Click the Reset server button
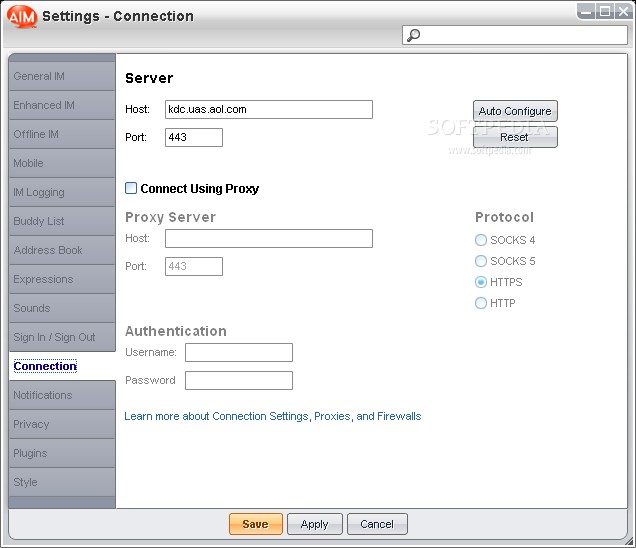Image resolution: width=636 pixels, height=548 pixels. pos(515,137)
